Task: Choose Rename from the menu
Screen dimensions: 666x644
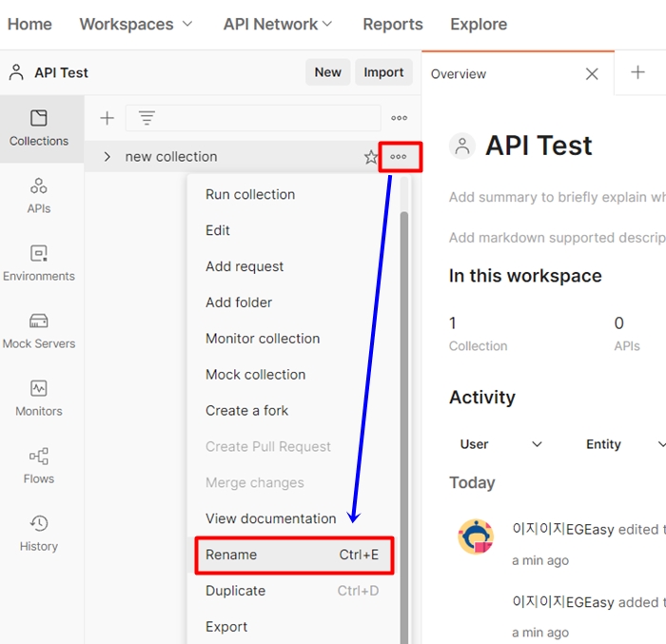Action: click(294, 555)
